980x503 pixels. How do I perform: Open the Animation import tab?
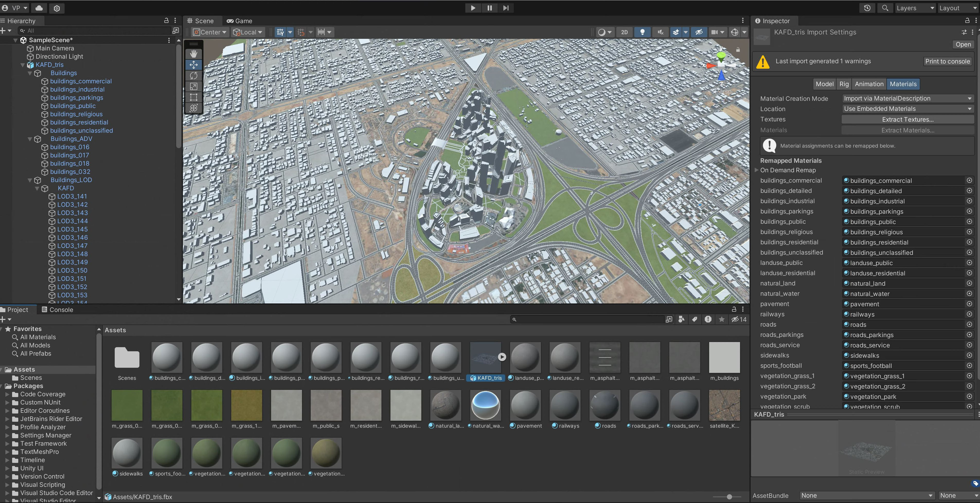click(x=869, y=84)
